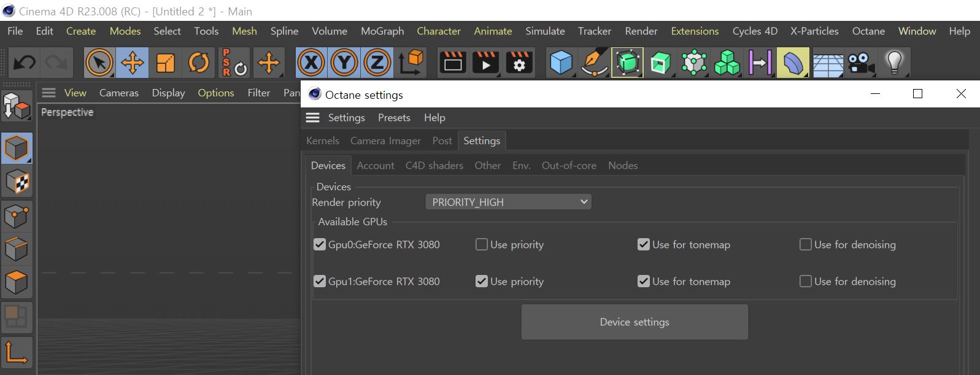
Task: Open the Nodes sub-tab
Action: point(623,165)
